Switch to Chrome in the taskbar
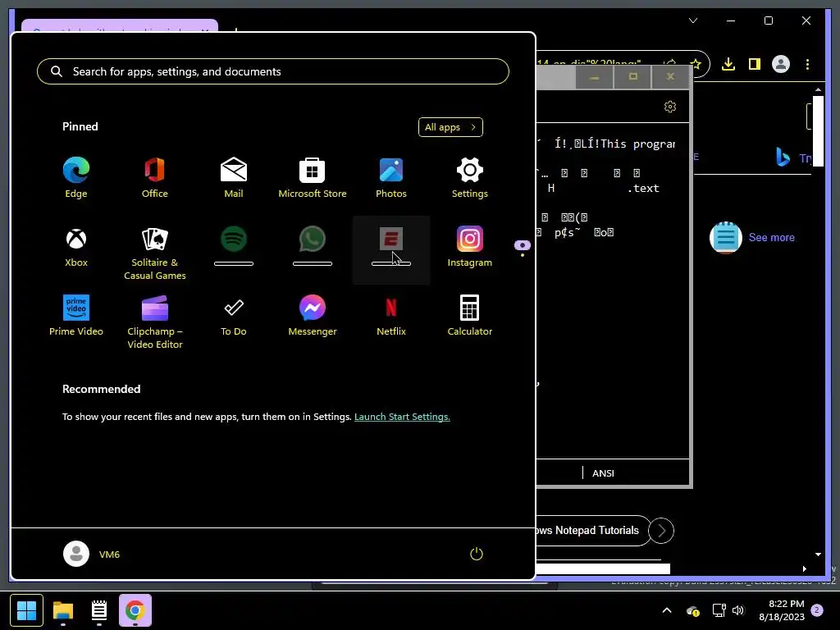Image resolution: width=840 pixels, height=630 pixels. pos(135,610)
